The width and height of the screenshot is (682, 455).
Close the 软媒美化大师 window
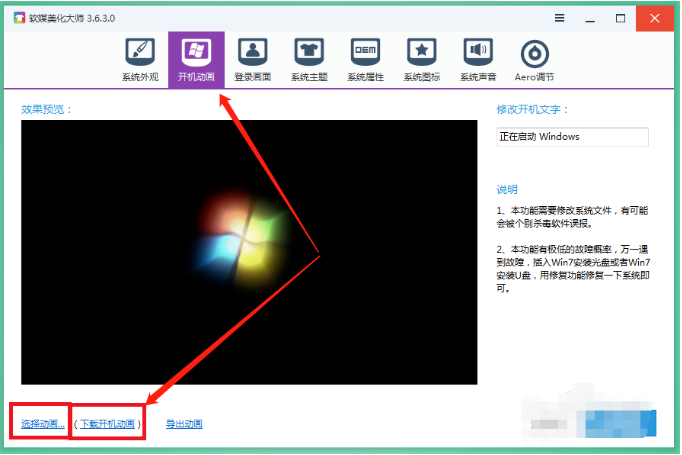coord(655,18)
